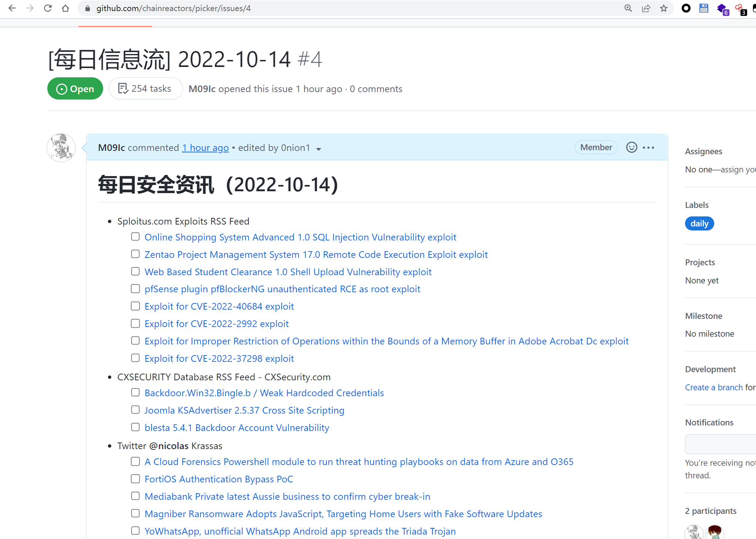Viewport: 756px width, 539px height.
Task: Click the browser home icon
Action: pos(65,8)
